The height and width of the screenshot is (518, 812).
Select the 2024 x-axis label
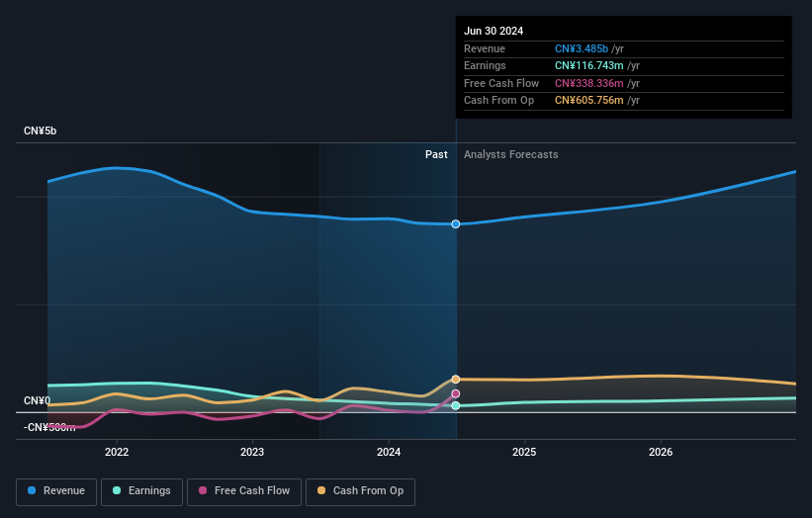(x=389, y=452)
